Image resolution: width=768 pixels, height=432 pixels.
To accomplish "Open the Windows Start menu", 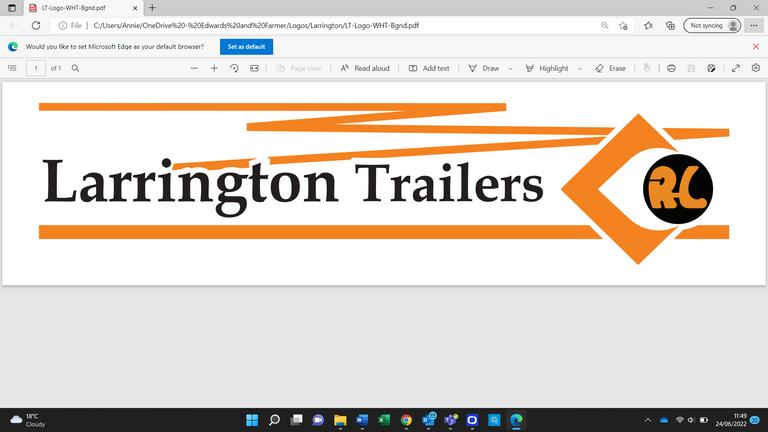I will pyautogui.click(x=252, y=420).
